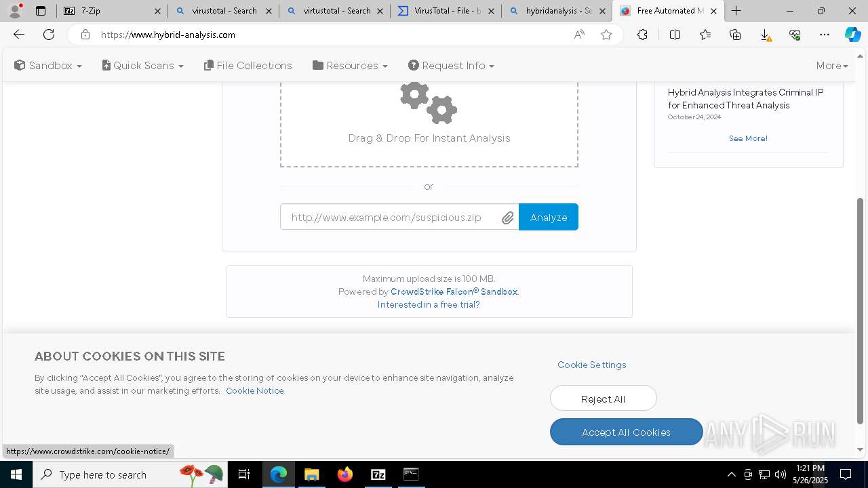Open Cookie Settings
Viewport: 868px width, 488px height.
[x=592, y=365]
